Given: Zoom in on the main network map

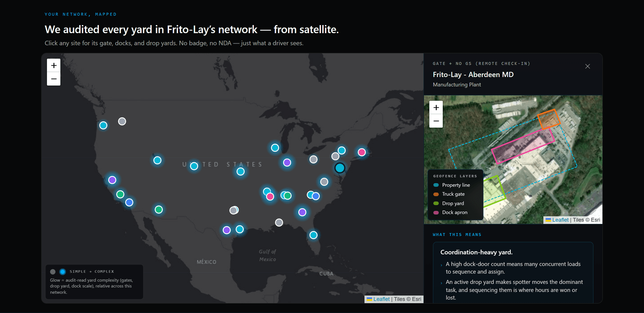Looking at the screenshot, I should point(54,65).
